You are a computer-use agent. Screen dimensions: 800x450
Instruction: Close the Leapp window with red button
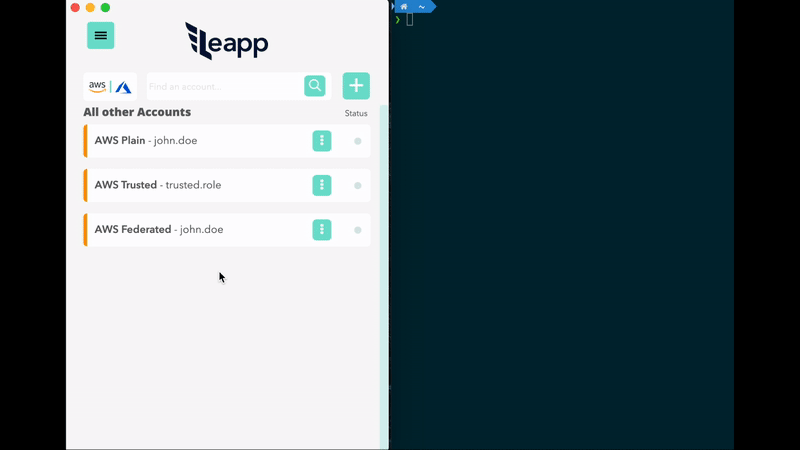coord(75,8)
